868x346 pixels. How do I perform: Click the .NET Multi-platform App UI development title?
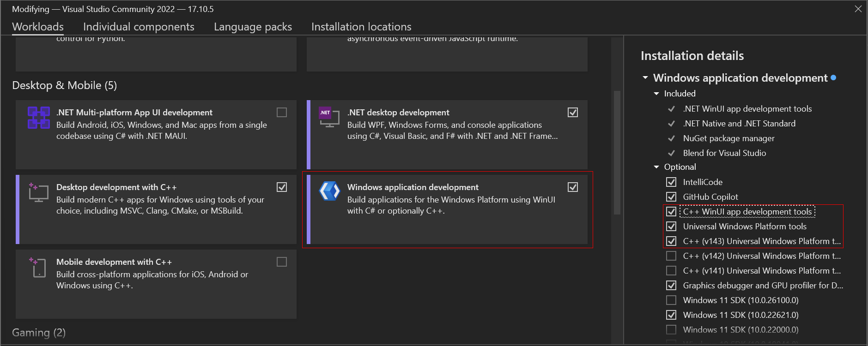click(134, 113)
